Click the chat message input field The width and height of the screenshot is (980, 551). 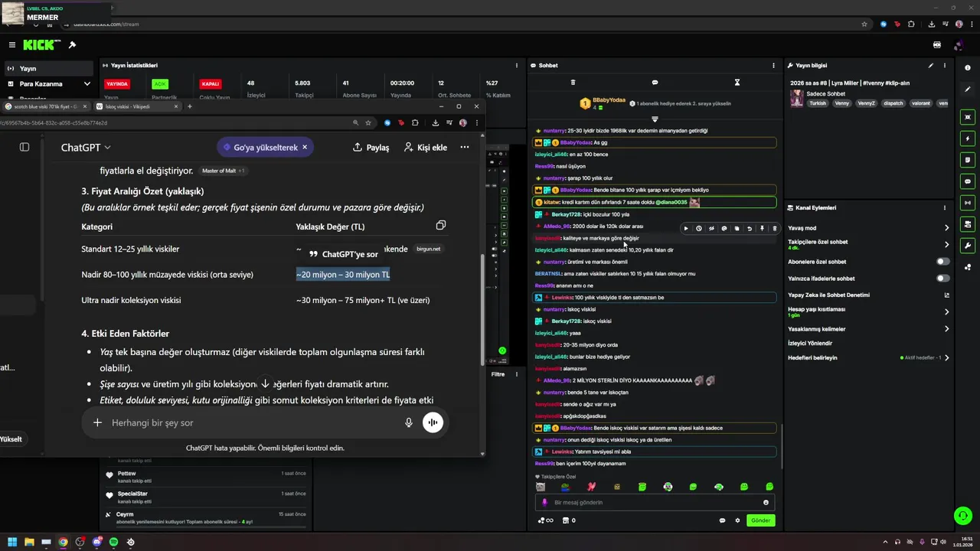click(x=655, y=503)
